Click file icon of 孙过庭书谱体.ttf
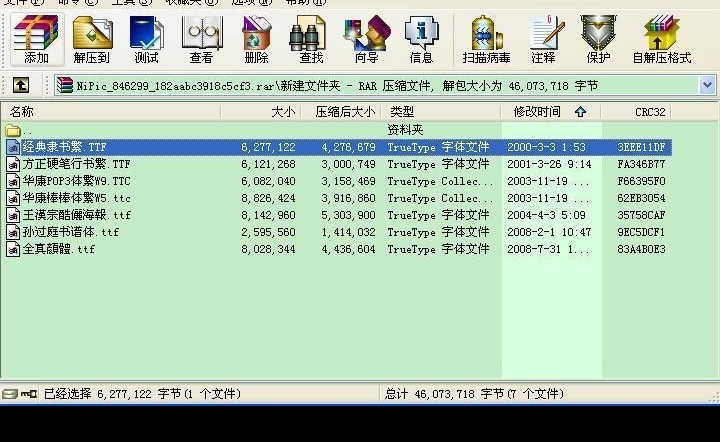 (13, 232)
